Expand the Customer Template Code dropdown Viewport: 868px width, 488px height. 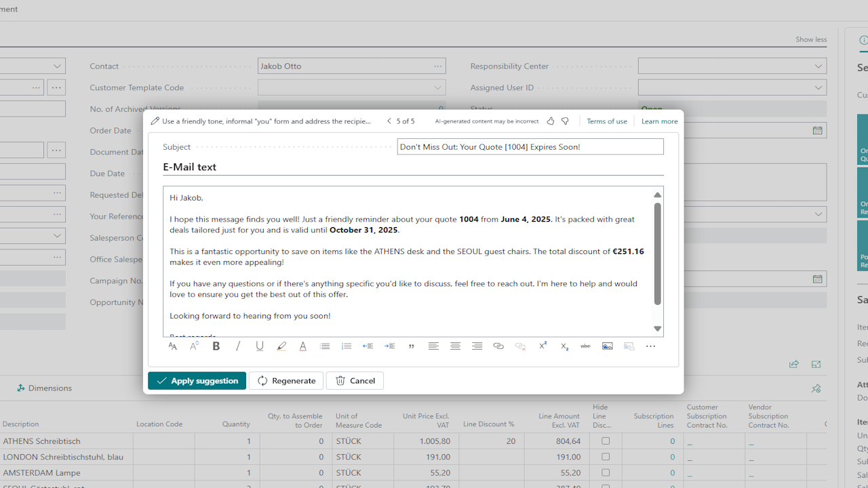click(438, 88)
